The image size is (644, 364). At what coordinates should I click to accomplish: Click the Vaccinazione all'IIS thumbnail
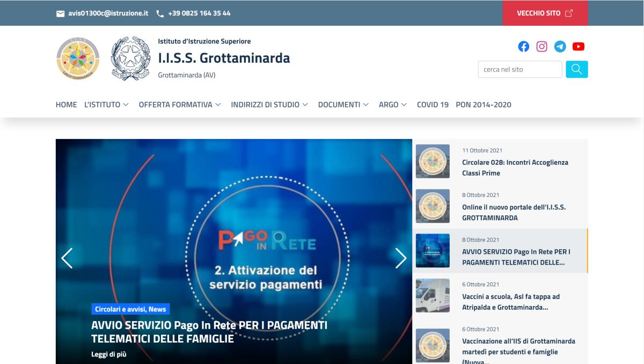pos(433,345)
